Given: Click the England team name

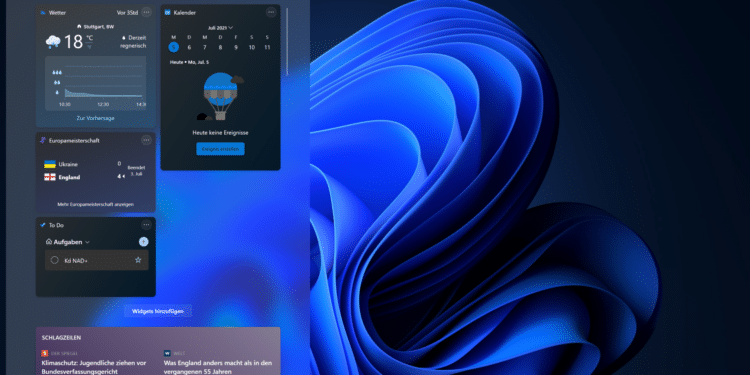Looking at the screenshot, I should click(x=69, y=177).
